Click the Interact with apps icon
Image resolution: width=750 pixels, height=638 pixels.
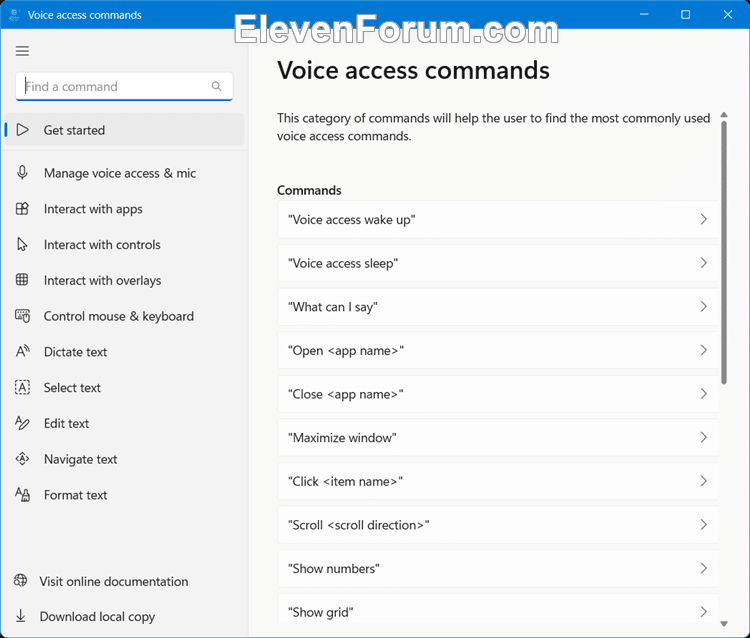click(22, 209)
